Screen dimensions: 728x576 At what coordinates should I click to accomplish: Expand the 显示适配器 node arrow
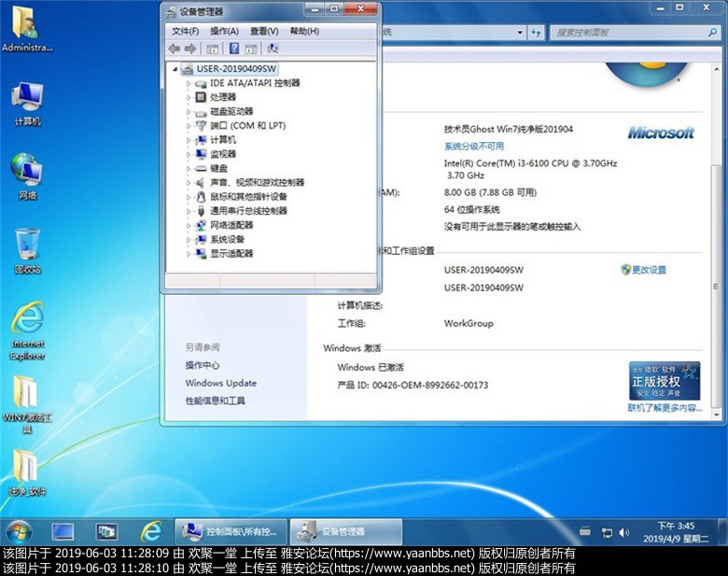[x=189, y=254]
